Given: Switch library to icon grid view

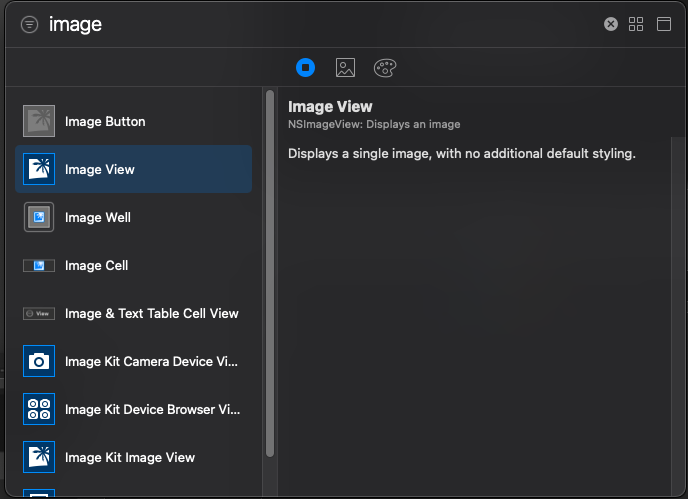Looking at the screenshot, I should [x=636, y=24].
